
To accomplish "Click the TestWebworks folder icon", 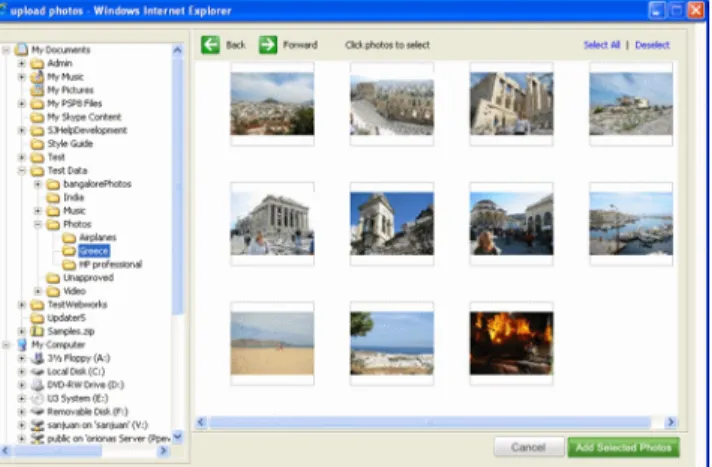I will tap(37, 304).
